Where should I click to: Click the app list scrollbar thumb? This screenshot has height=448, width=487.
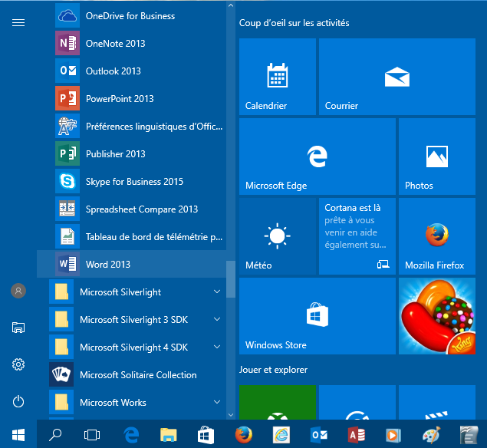231,279
